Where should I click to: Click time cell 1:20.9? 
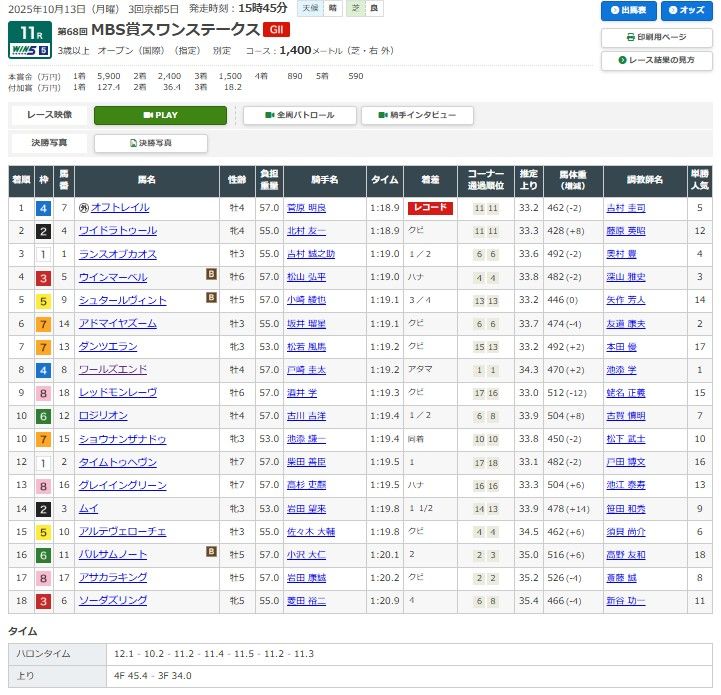(x=384, y=601)
